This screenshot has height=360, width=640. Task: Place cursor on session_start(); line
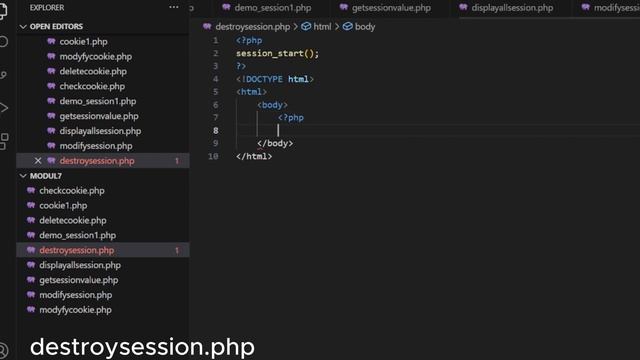pos(278,53)
